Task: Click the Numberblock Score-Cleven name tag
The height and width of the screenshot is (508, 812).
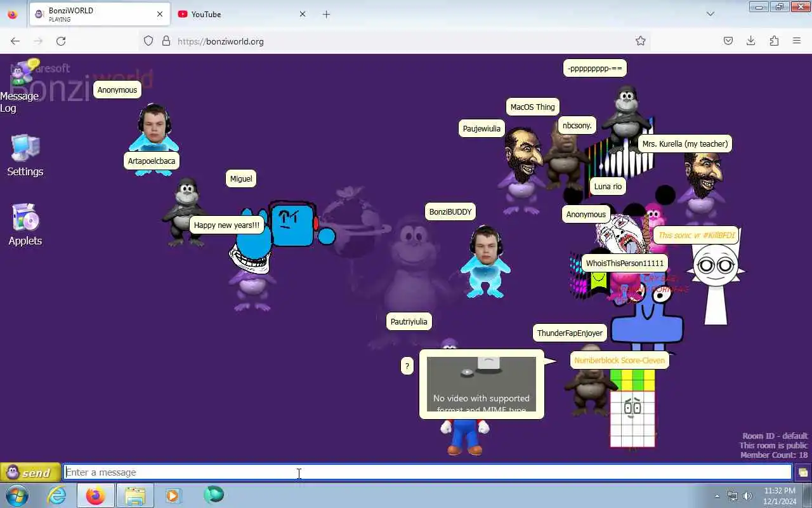Action: click(620, 361)
